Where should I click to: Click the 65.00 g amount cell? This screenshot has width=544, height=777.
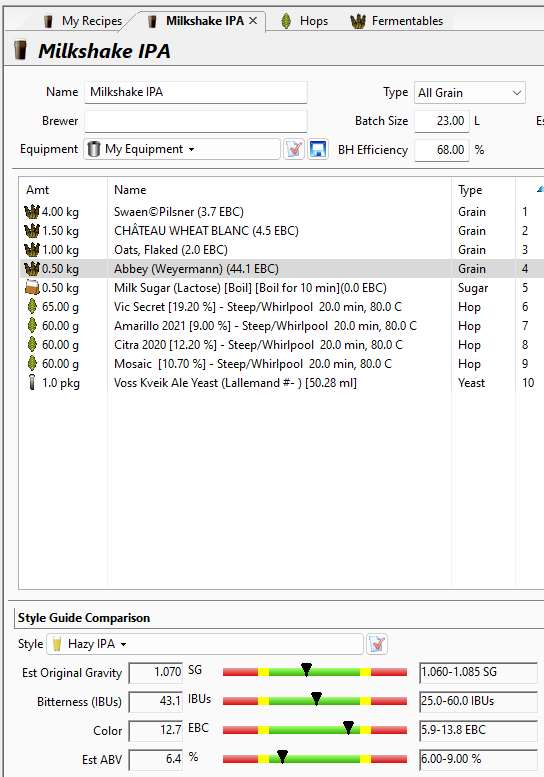pyautogui.click(x=60, y=307)
